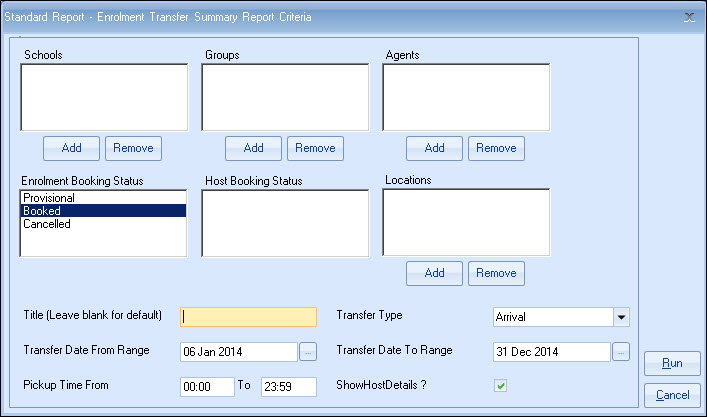This screenshot has height=417, width=707.
Task: Select Cancelled in Enrolment Booking Status
Action: (47, 224)
